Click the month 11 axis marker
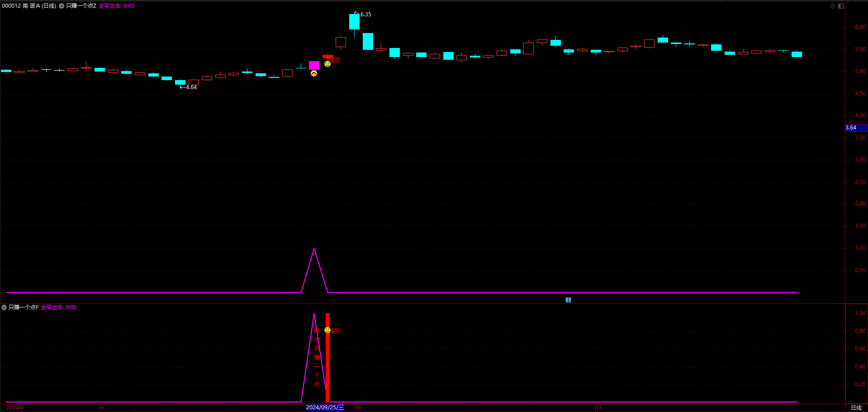This screenshot has height=412, width=868. click(599, 408)
